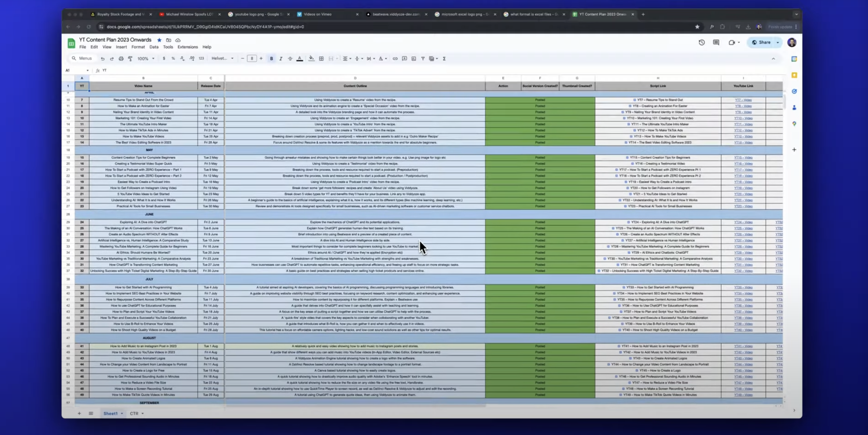Click the print icon

pos(121,59)
